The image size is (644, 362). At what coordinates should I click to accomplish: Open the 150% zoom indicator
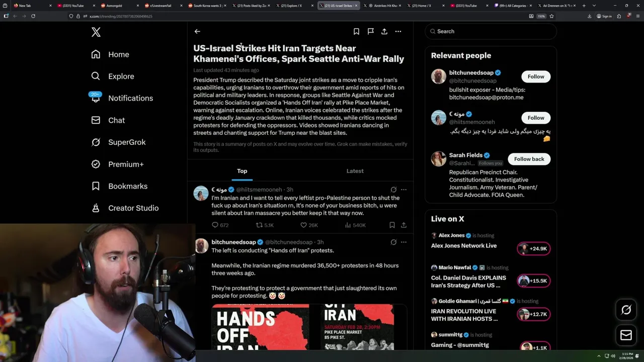(x=541, y=16)
